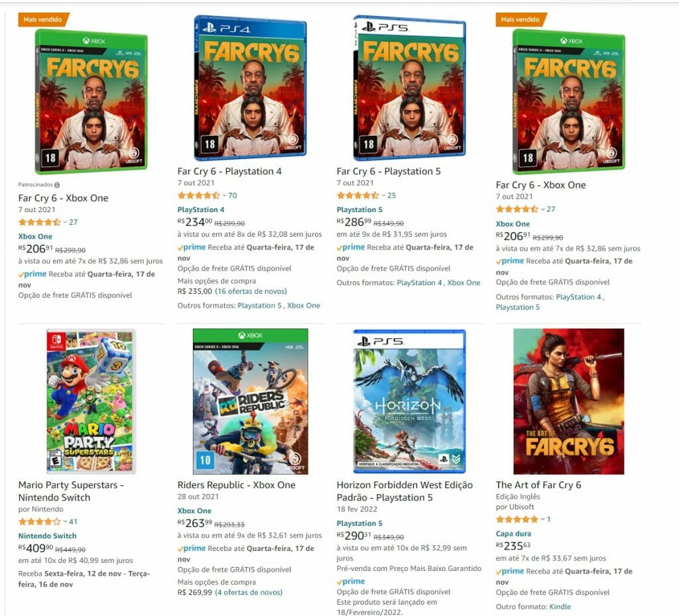The height and width of the screenshot is (616, 679).
Task: Expand rating chevron beside 25 reviews
Action: click(384, 196)
